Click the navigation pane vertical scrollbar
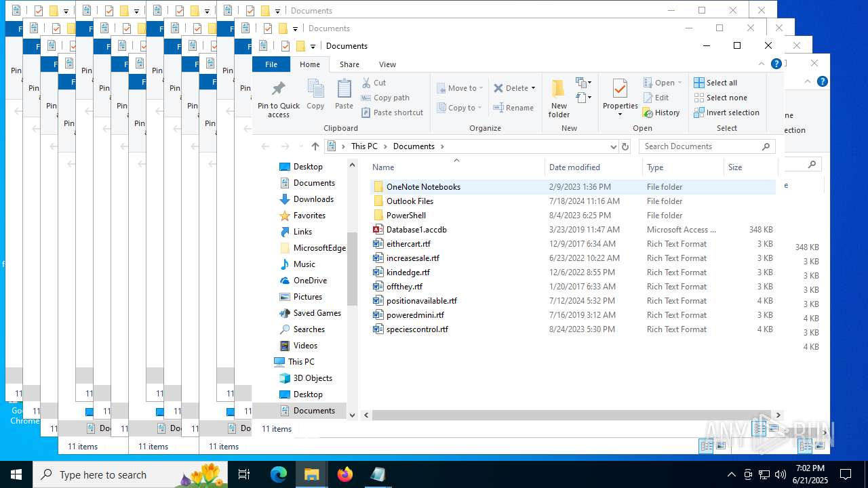Image resolution: width=868 pixels, height=488 pixels. pyautogui.click(x=352, y=269)
